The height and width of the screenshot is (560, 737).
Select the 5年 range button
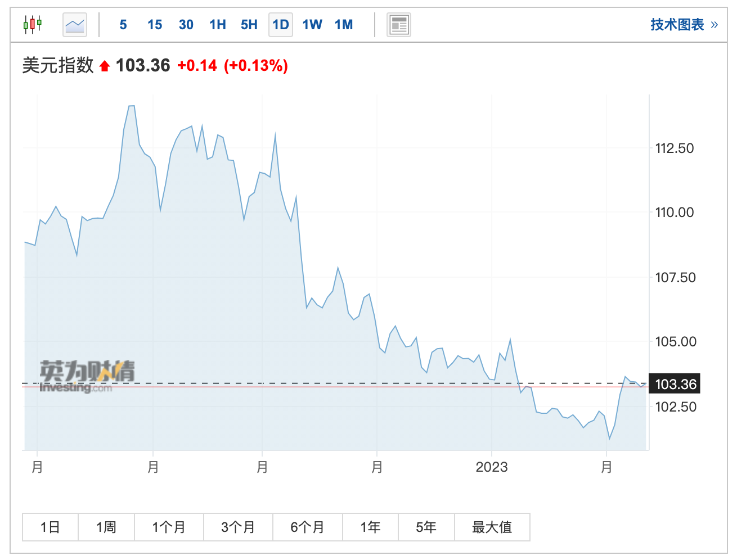pyautogui.click(x=426, y=527)
